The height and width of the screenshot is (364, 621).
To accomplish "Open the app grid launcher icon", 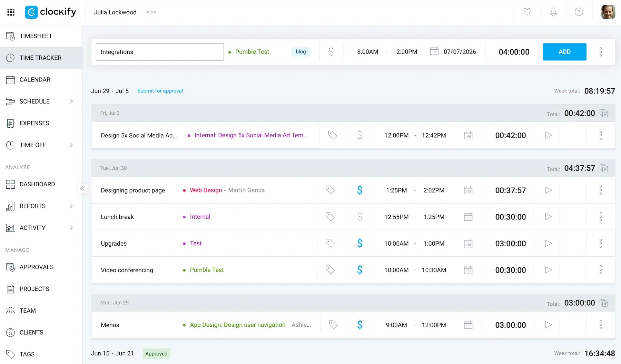I will point(11,12).
